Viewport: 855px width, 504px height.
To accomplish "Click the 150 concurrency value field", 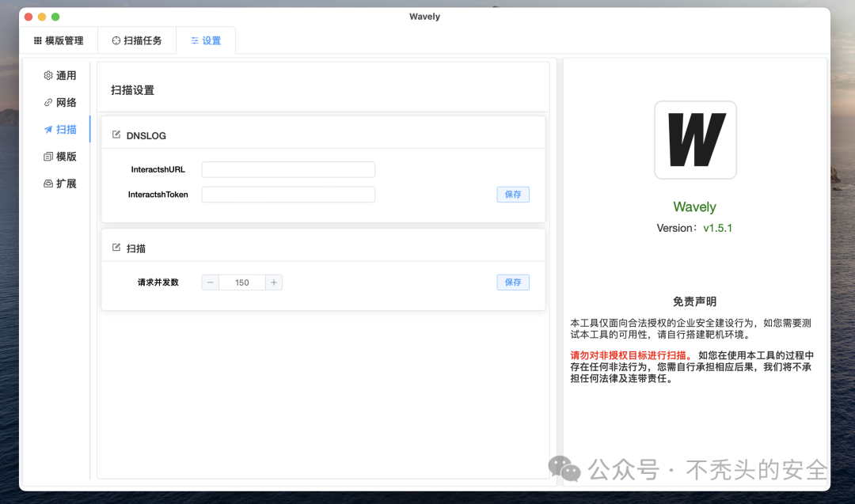I will click(x=242, y=282).
